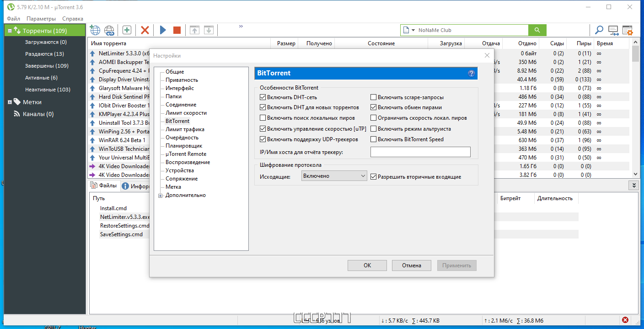Click the OK button

[x=367, y=265]
